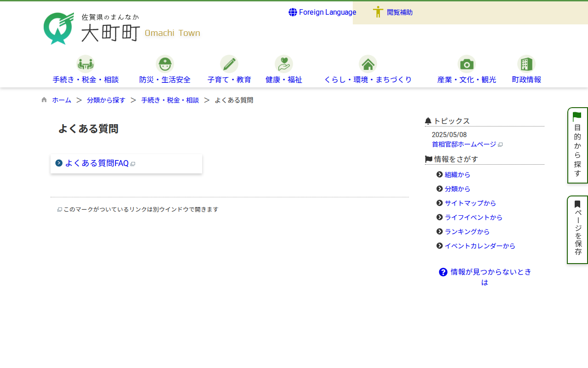Select サイトマップから in sidebar

click(470, 203)
